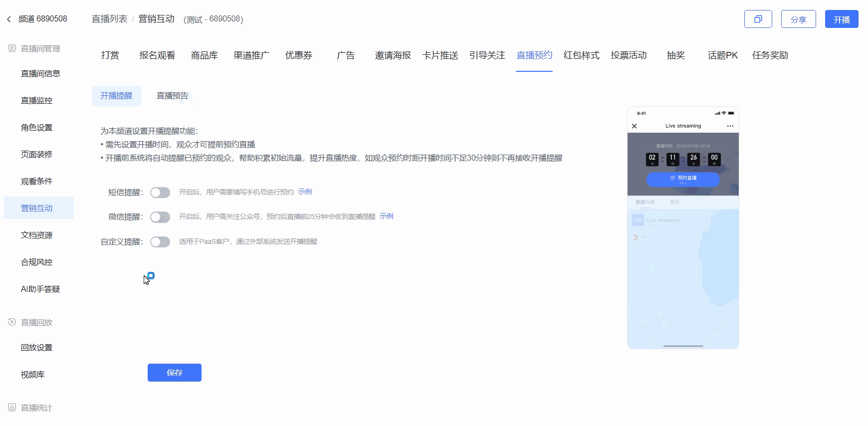Click the 分享 button
The height and width of the screenshot is (426, 868).
[x=799, y=19]
